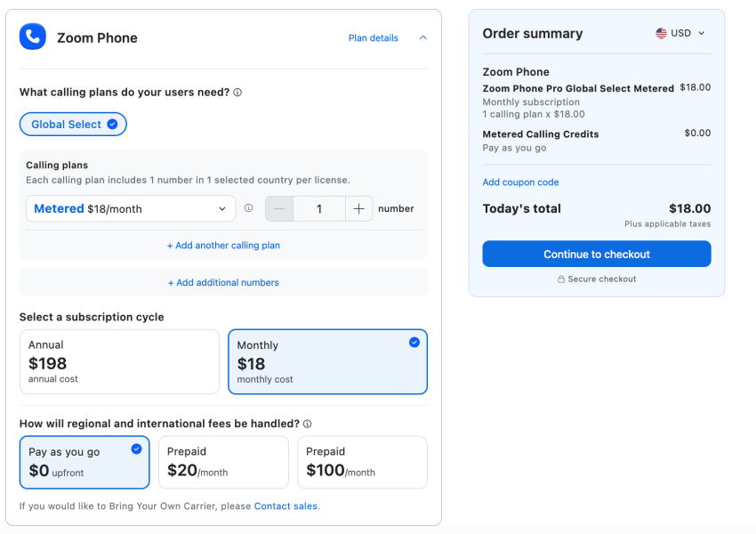Click the Zoom Phone app icon
Viewport: 756px width, 534px height.
coord(33,36)
